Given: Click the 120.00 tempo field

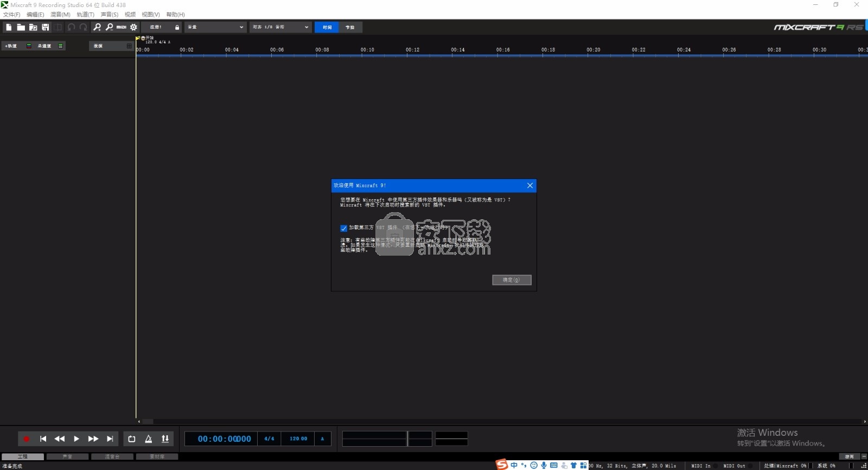Looking at the screenshot, I should point(298,439).
